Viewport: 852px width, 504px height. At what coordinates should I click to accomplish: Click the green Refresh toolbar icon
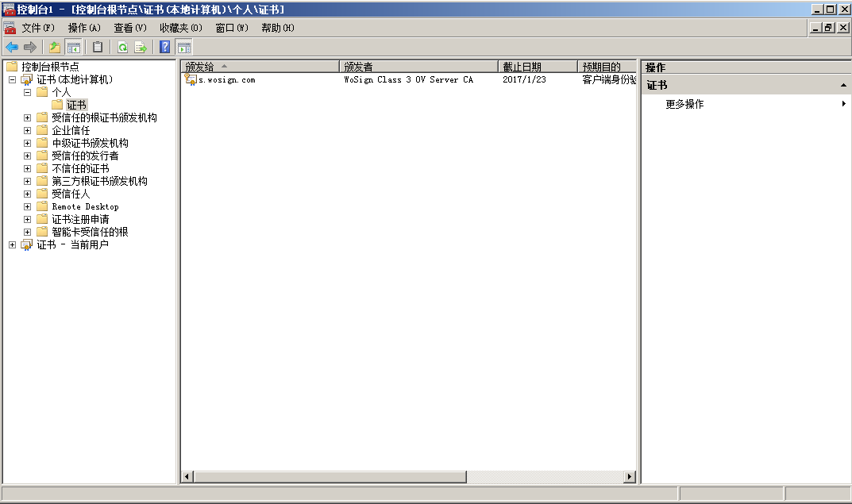[x=122, y=47]
